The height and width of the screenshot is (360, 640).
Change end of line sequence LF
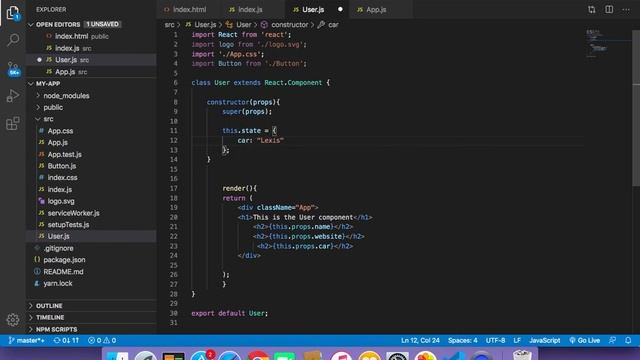tap(517, 340)
